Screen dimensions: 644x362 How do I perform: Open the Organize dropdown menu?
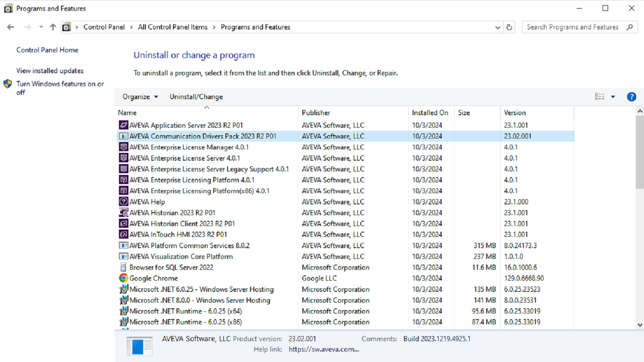point(140,97)
